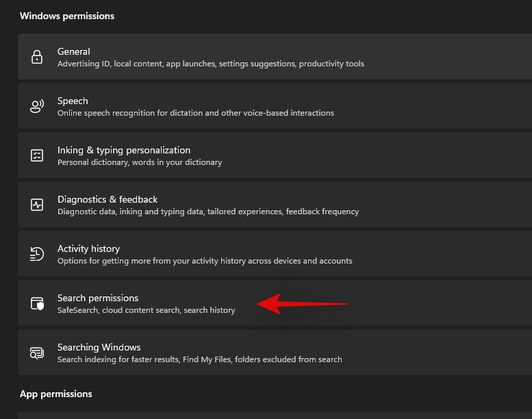Click 'Diagnostic data, inking and typing data' text
This screenshot has height=419, width=532.
[208, 212]
